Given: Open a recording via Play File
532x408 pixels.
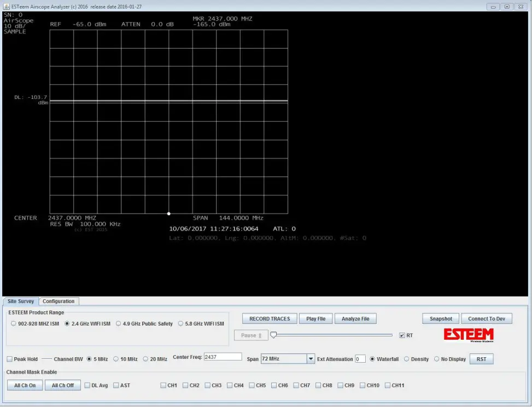Looking at the screenshot, I should [315, 318].
